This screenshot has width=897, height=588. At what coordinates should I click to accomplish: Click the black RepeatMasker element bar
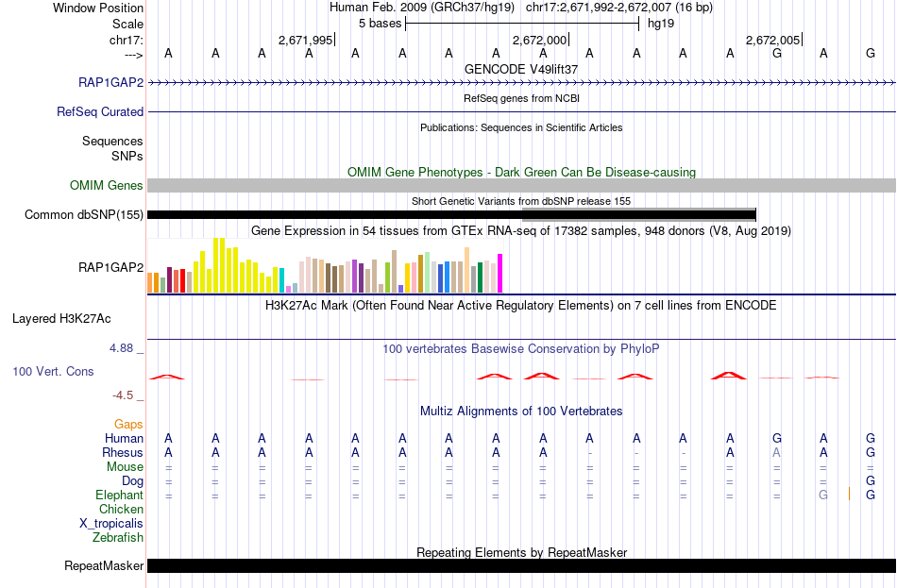tap(521, 565)
